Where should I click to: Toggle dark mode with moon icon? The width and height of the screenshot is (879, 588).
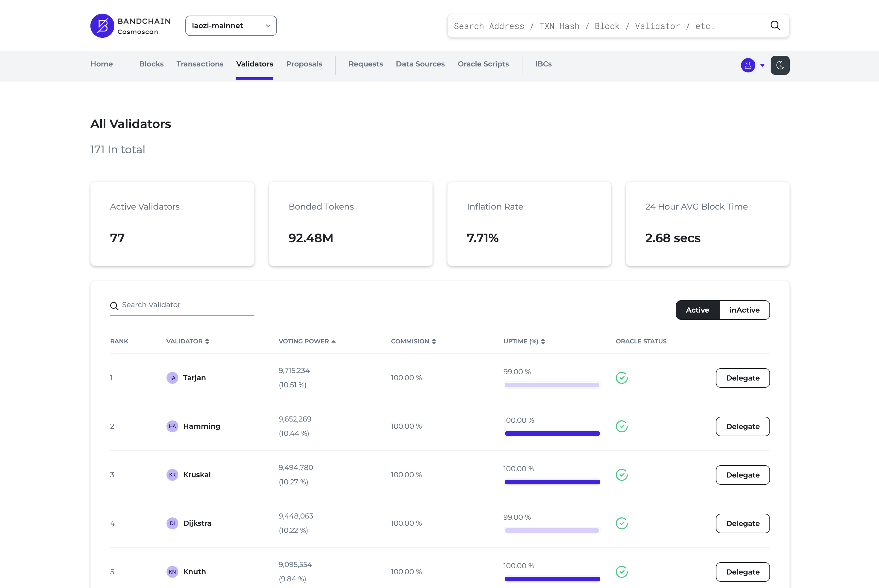tap(780, 65)
